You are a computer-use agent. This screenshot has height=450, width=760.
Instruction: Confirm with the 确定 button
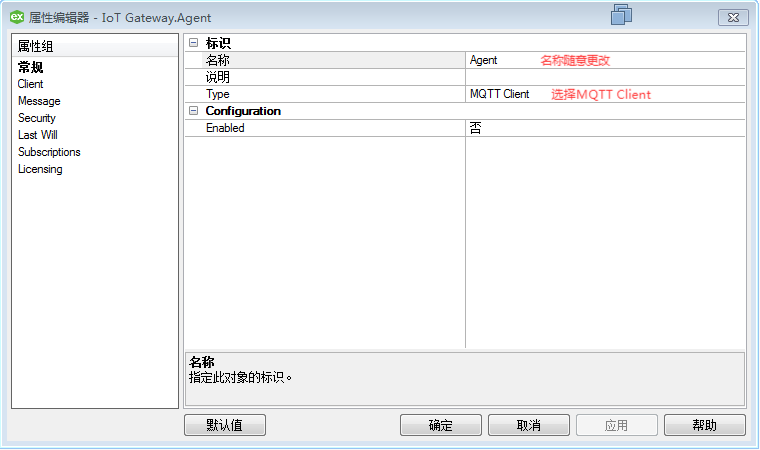point(441,425)
